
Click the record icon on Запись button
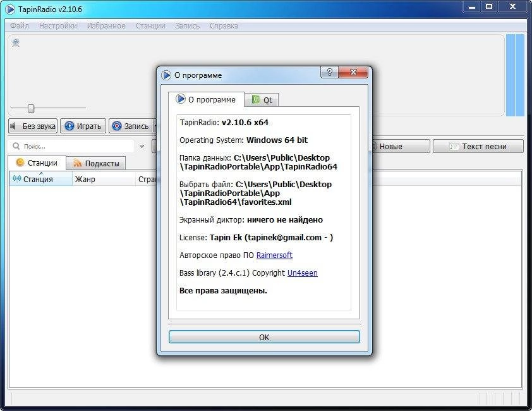click(117, 126)
